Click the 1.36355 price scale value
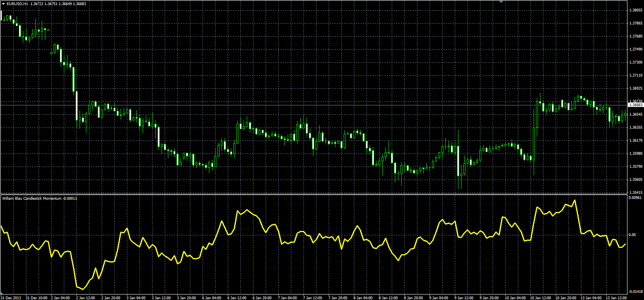Image resolution: width=644 pixels, height=300 pixels. 636,127
